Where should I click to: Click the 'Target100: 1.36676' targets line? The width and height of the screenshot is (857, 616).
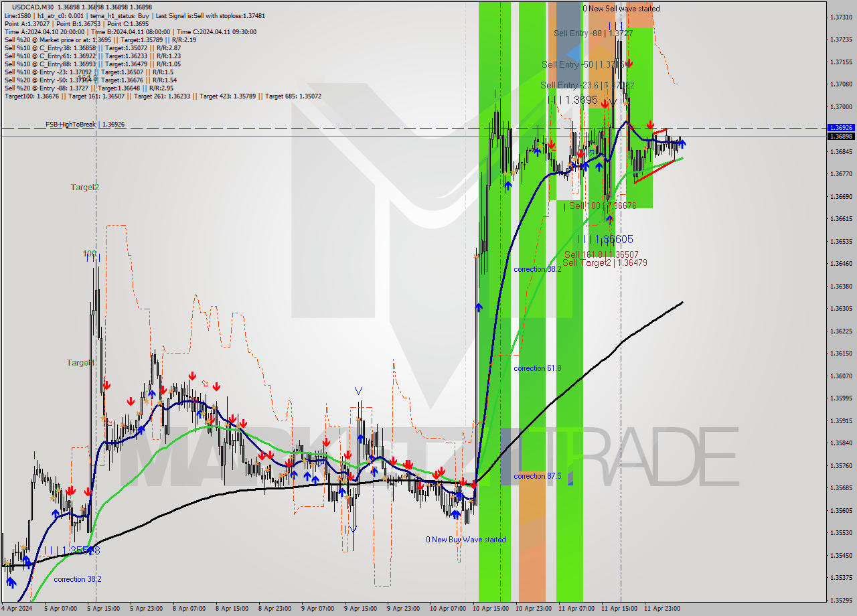pyautogui.click(x=163, y=96)
